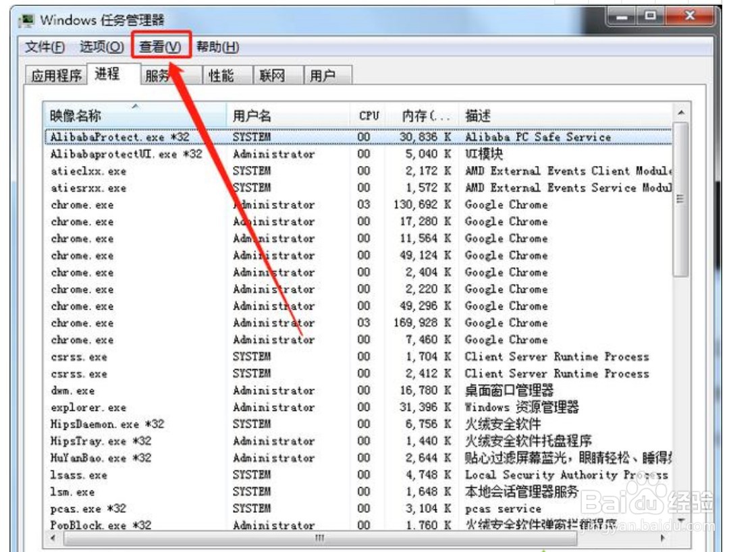Open the 选项(O) menu
This screenshot has width=756, height=552.
[102, 47]
